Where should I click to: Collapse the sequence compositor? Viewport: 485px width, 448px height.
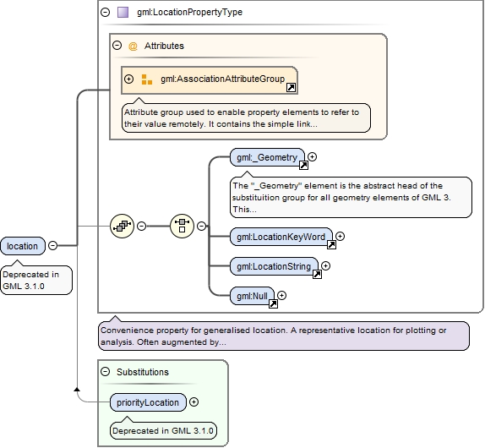(x=141, y=226)
